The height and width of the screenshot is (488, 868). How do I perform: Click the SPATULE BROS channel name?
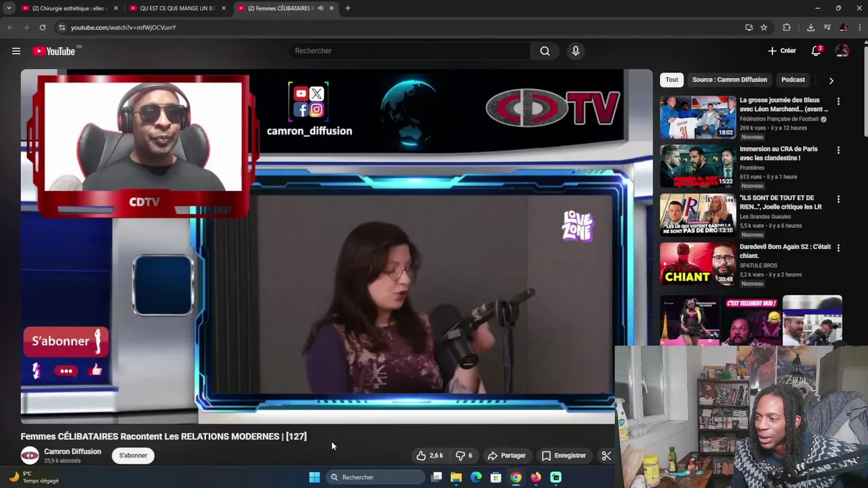[758, 266]
